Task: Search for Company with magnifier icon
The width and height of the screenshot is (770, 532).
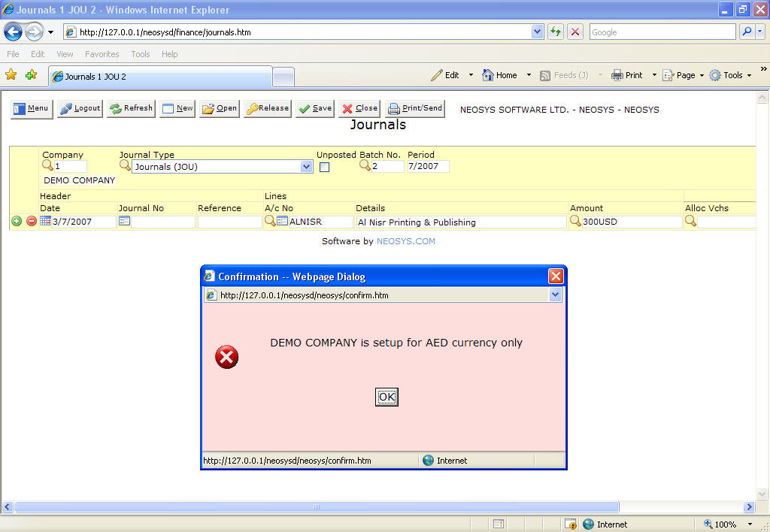Action: (47, 165)
